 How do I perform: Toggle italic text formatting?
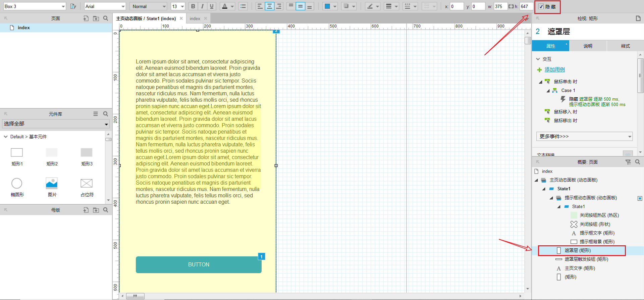click(x=202, y=6)
